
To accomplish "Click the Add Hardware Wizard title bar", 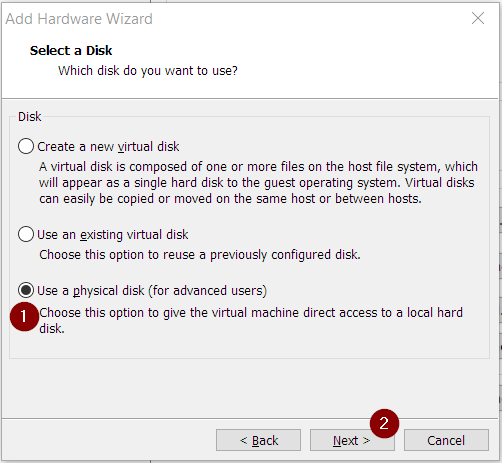I will (x=233, y=19).
